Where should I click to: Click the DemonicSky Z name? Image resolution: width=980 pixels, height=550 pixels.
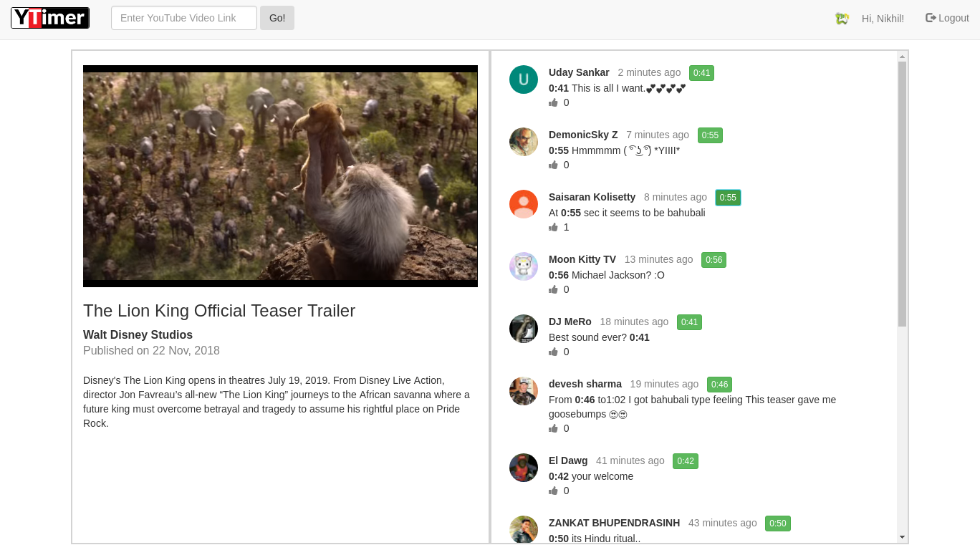point(583,135)
